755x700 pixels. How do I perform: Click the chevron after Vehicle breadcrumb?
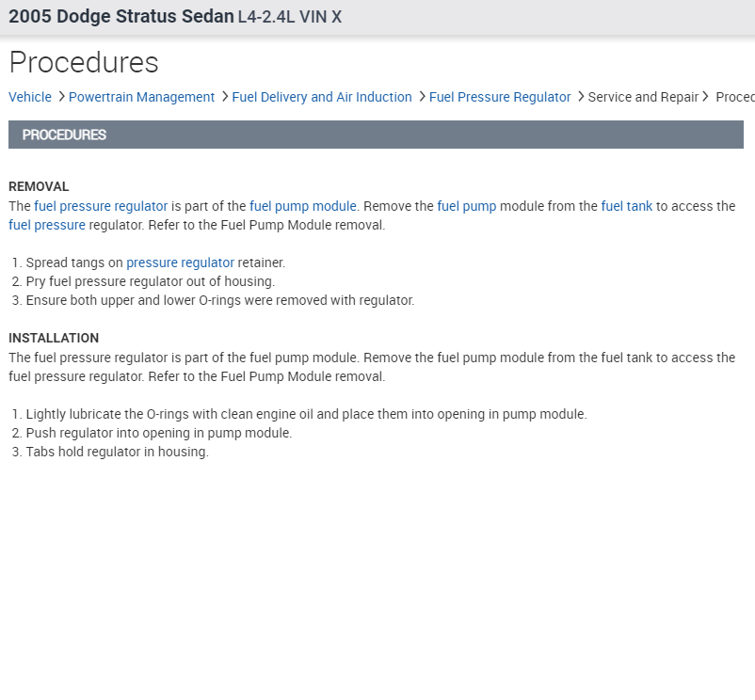click(x=61, y=97)
